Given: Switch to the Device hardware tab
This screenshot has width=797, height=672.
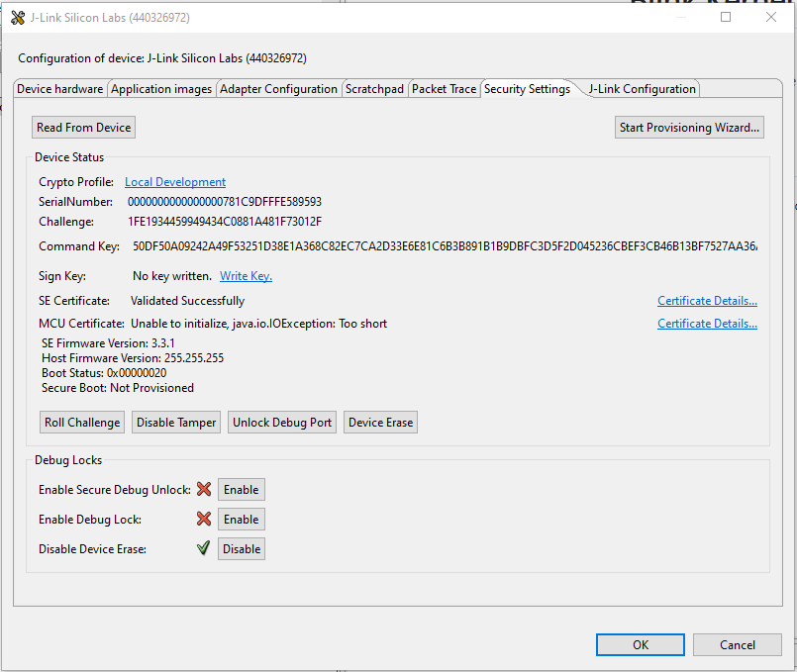Looking at the screenshot, I should pyautogui.click(x=58, y=88).
